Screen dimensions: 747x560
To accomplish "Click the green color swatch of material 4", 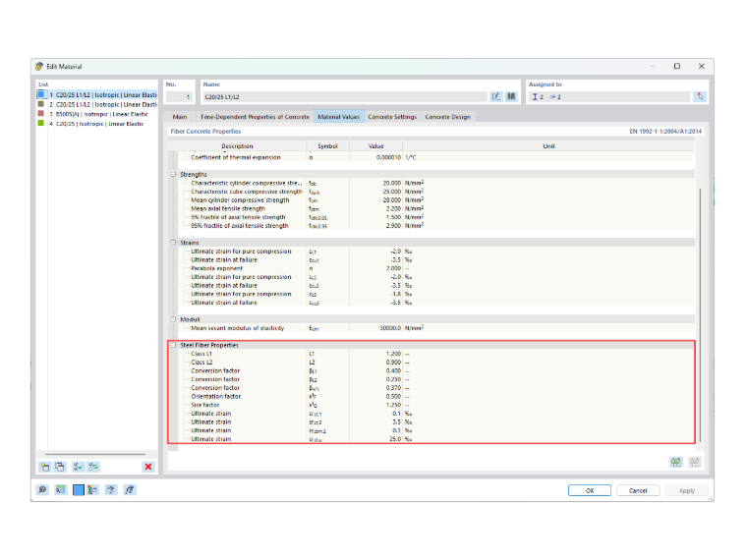I will tap(41, 123).
